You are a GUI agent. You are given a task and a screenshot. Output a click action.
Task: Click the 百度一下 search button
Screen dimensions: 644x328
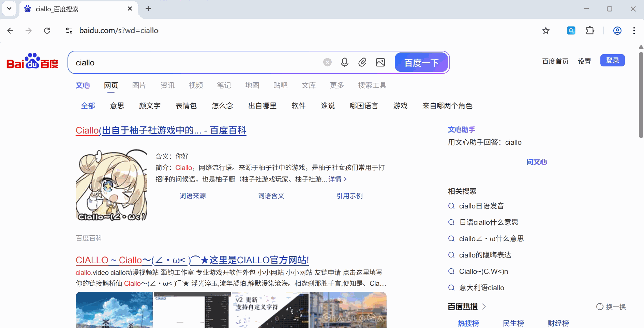pyautogui.click(x=421, y=62)
